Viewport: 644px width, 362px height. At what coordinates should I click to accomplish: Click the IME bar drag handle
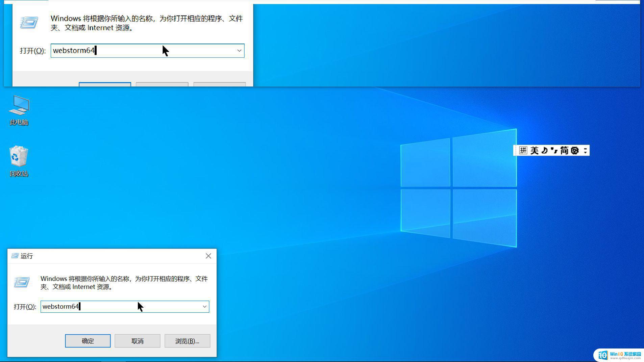(x=516, y=150)
